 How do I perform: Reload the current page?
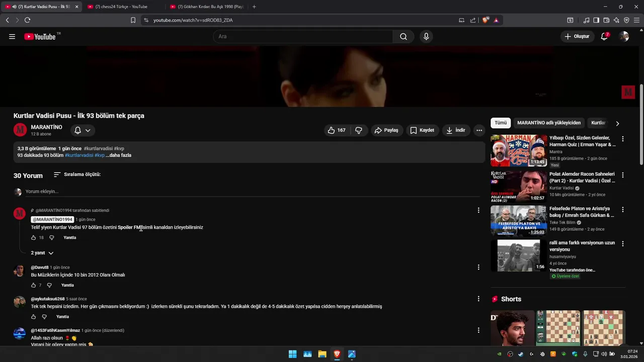[x=27, y=20]
